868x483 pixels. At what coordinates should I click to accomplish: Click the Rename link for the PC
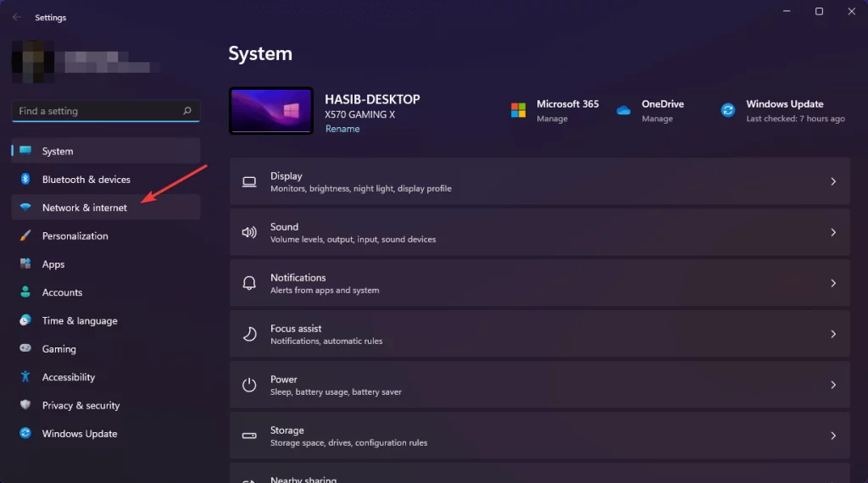342,128
